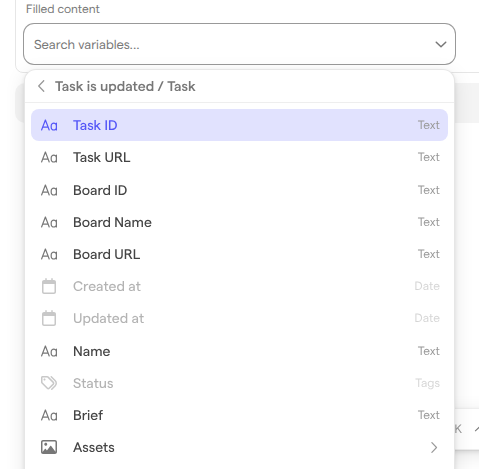The width and height of the screenshot is (479, 469).
Task: Click the Text type label for Brief
Action: click(x=429, y=415)
